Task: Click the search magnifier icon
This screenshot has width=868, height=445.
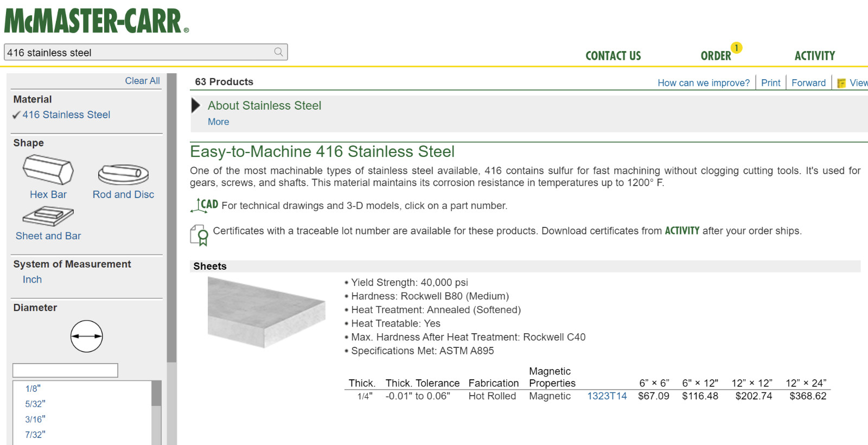Action: coord(278,52)
